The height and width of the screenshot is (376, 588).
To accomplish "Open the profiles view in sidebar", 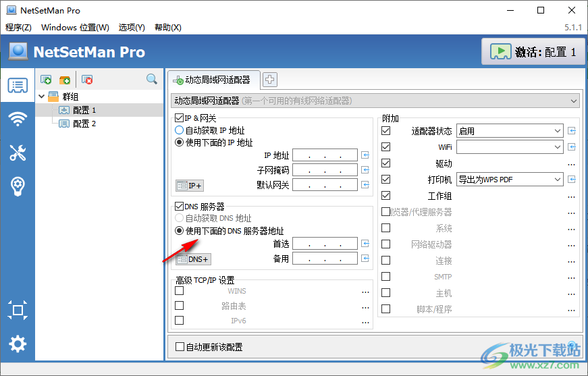I will point(18,86).
